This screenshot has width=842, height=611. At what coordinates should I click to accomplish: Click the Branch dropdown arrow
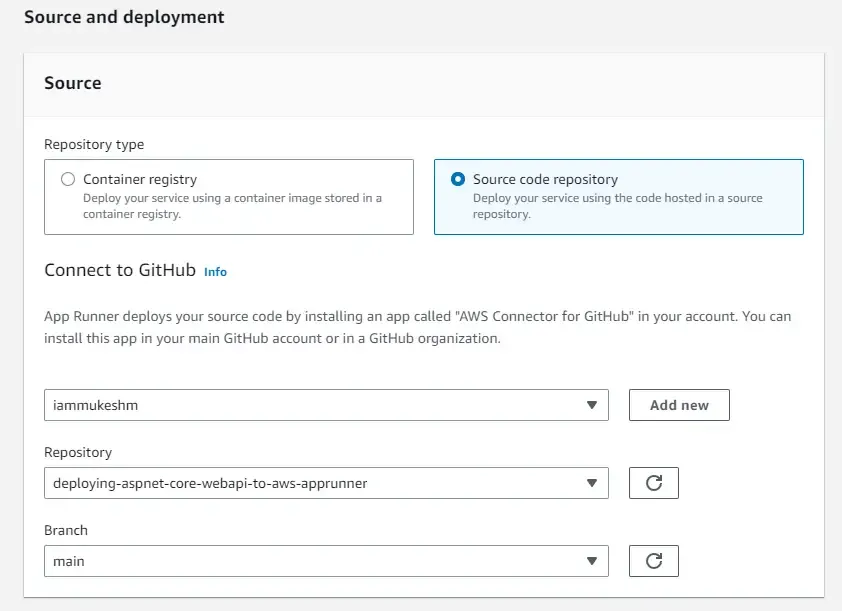(x=593, y=560)
